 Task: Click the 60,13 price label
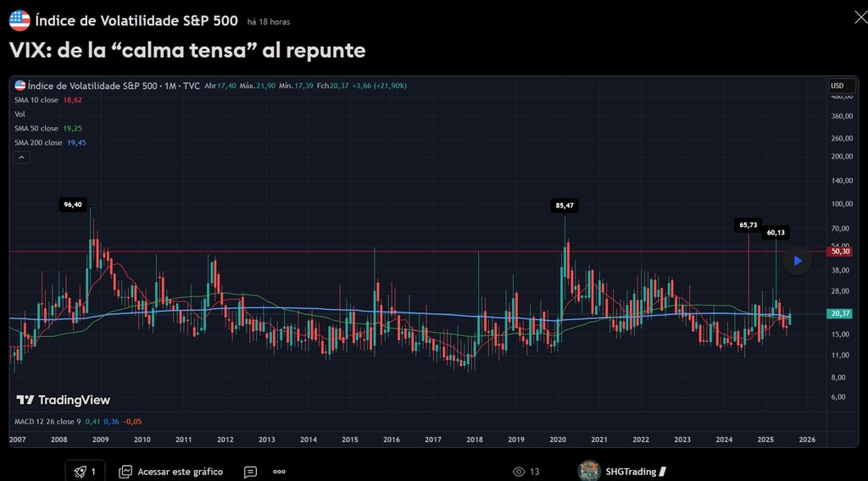coord(776,233)
